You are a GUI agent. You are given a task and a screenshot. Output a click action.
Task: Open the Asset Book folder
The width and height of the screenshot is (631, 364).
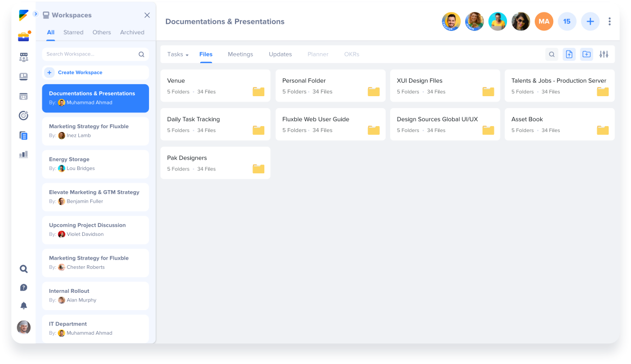coord(560,124)
